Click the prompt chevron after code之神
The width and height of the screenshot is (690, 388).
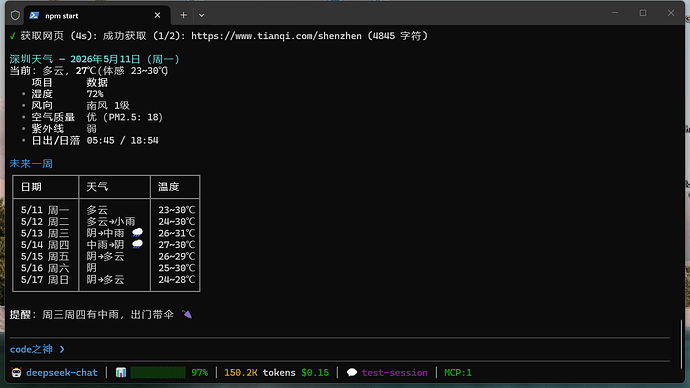point(62,349)
